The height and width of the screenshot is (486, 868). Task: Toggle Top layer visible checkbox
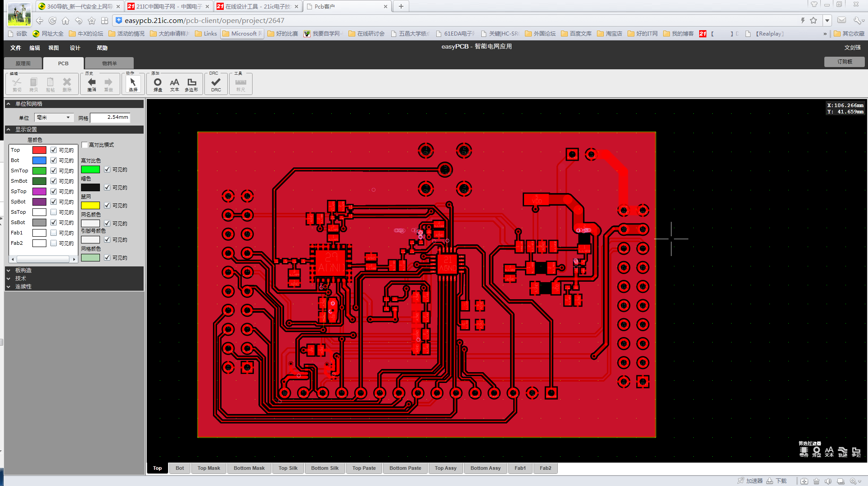[54, 150]
